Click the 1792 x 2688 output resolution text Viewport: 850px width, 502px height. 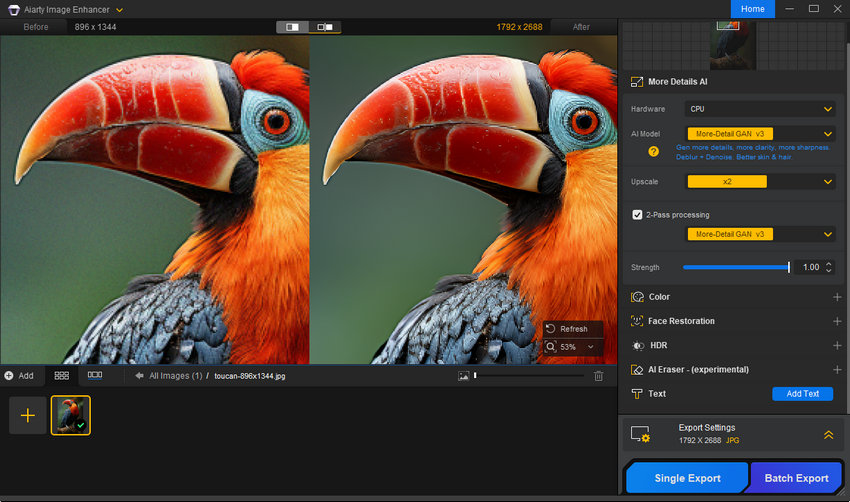519,27
